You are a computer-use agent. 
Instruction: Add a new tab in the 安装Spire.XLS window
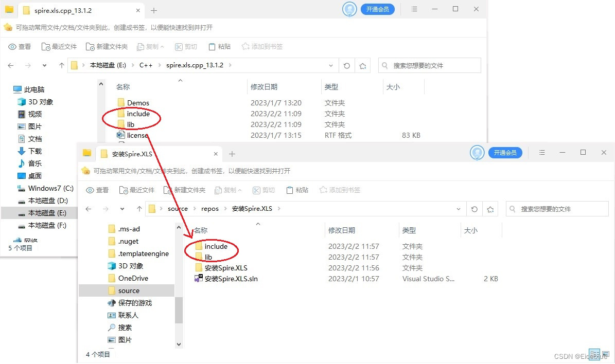[232, 154]
